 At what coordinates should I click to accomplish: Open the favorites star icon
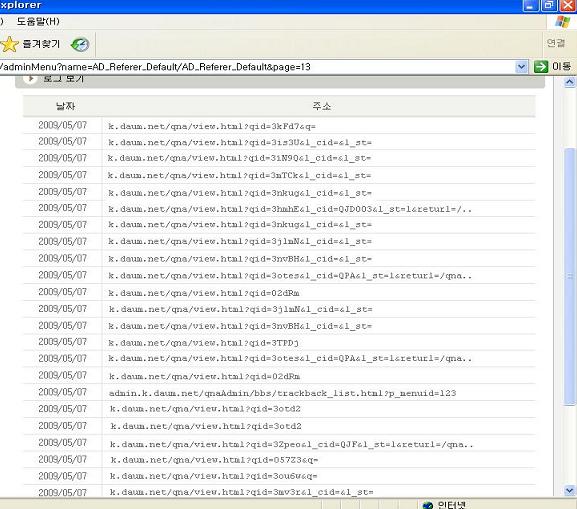(9, 44)
